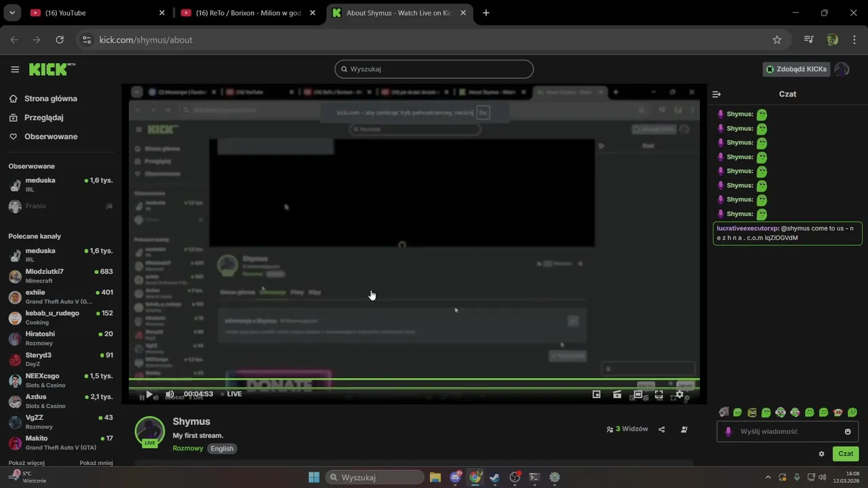Viewport: 868px width, 488px height.
Task: Open the emoji picker in chat input
Action: pos(848,432)
